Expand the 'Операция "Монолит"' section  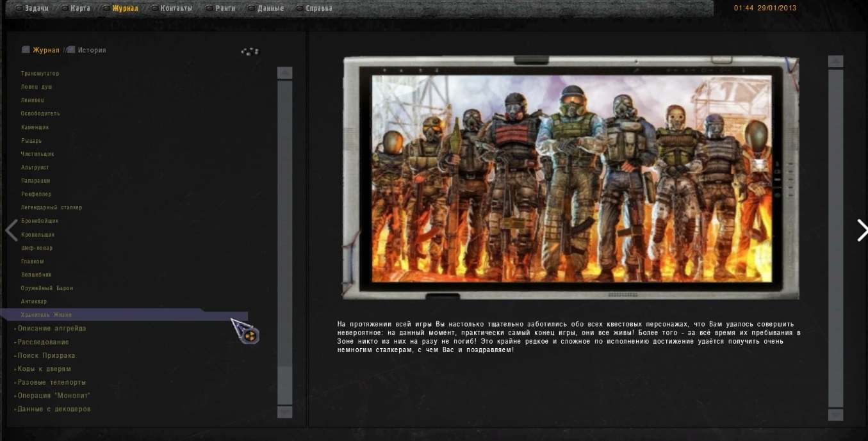54,396
